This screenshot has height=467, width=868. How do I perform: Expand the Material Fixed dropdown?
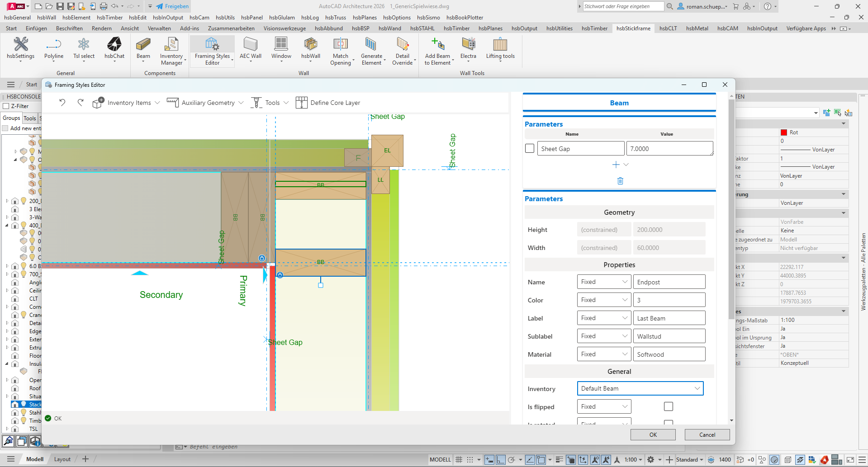604,354
